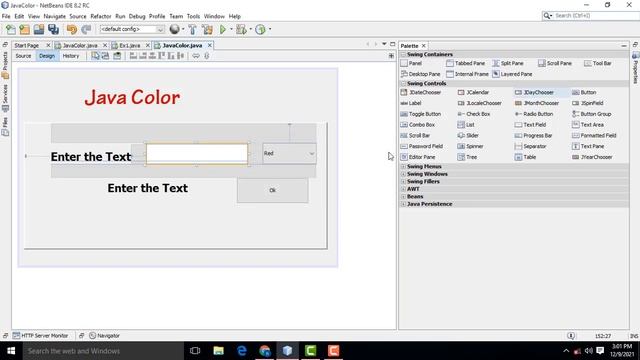Click the Windows Start button
This screenshot has width=640, height=360.
(11, 351)
